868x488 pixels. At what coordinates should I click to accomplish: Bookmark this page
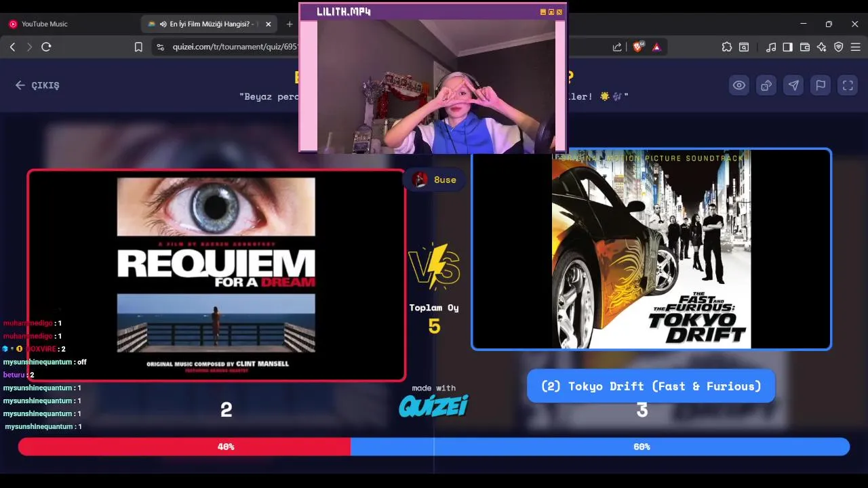click(138, 47)
